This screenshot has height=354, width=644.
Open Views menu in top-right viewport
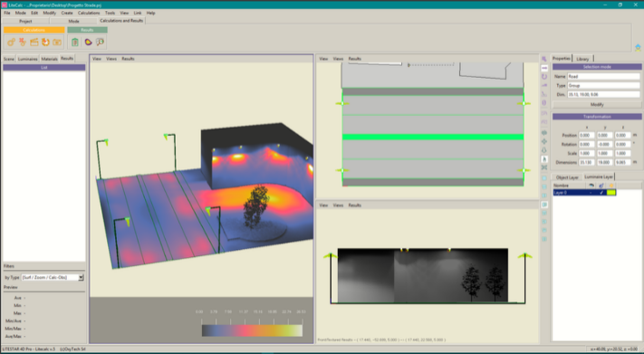pos(338,59)
